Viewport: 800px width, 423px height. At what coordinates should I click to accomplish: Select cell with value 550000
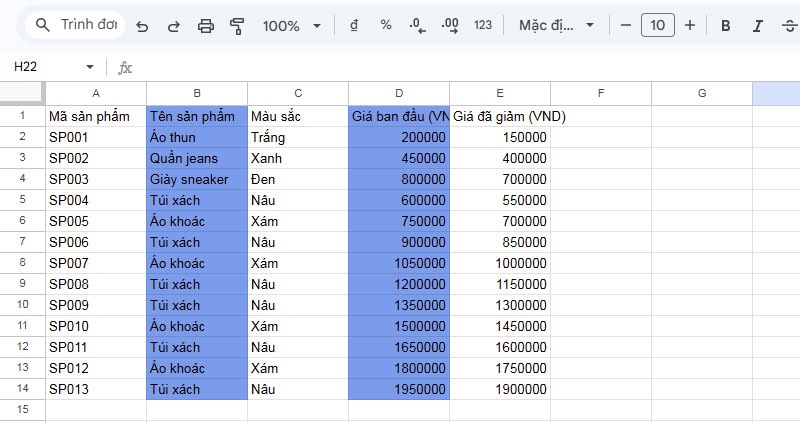pyautogui.click(x=500, y=200)
